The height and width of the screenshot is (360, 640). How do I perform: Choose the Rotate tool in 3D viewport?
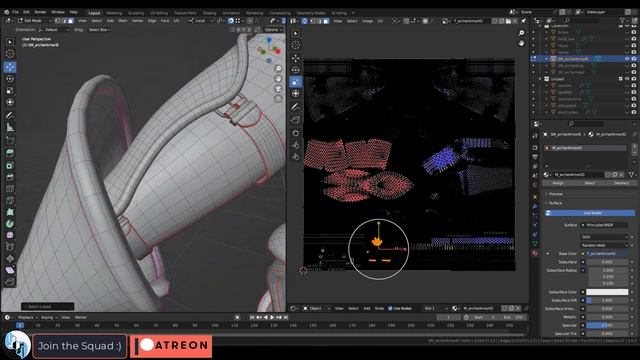pos(10,79)
